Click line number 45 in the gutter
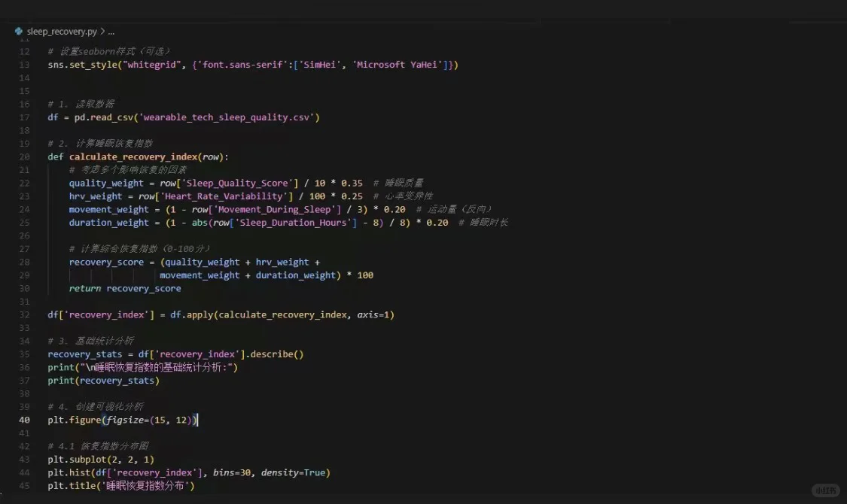The height and width of the screenshot is (504, 847). pyautogui.click(x=24, y=486)
